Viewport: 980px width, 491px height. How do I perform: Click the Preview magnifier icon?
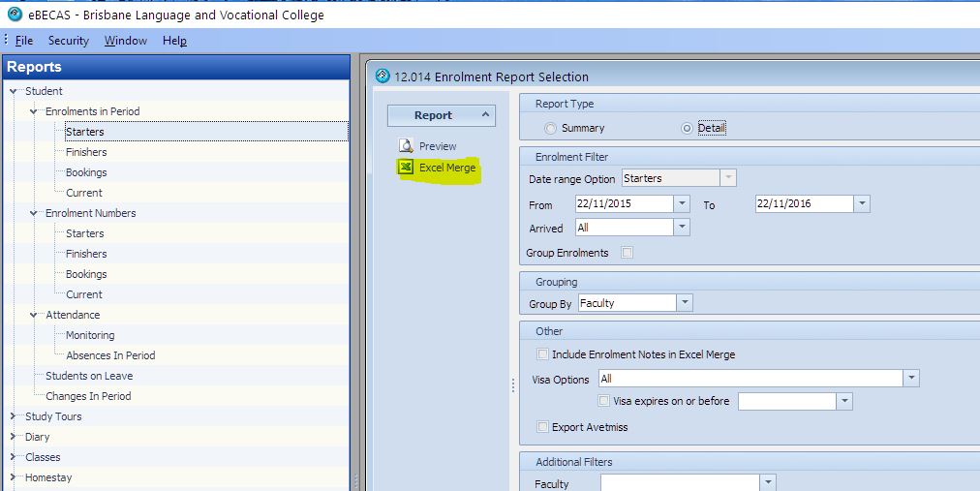tap(407, 146)
